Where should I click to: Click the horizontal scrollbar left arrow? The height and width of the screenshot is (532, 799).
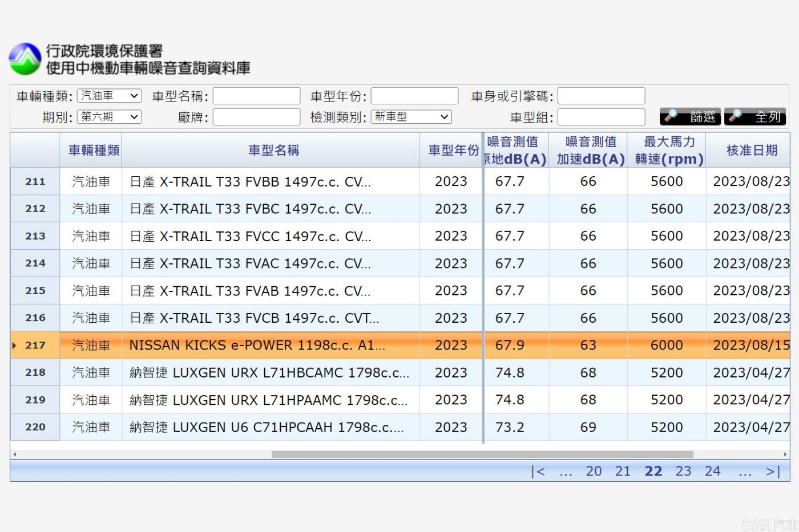point(15,454)
